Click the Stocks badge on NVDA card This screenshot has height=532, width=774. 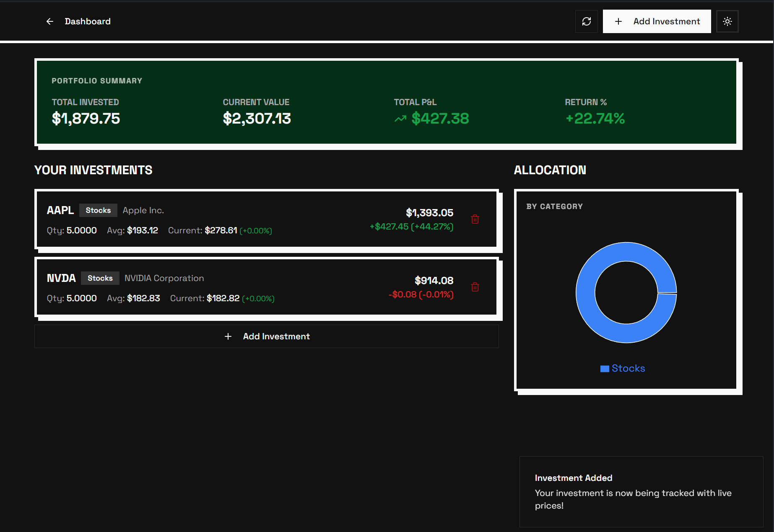pos(100,278)
